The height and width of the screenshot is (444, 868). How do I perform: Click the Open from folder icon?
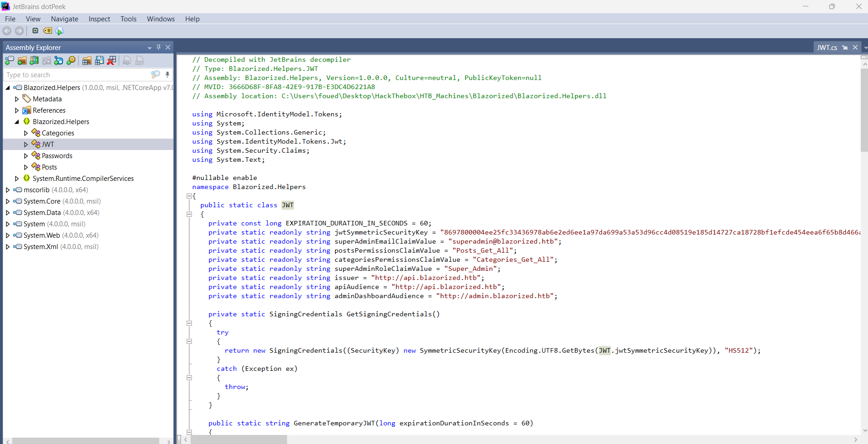[21, 60]
